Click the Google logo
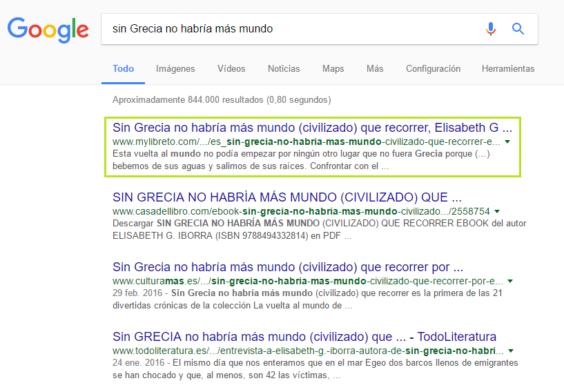The width and height of the screenshot is (564, 392). click(48, 30)
